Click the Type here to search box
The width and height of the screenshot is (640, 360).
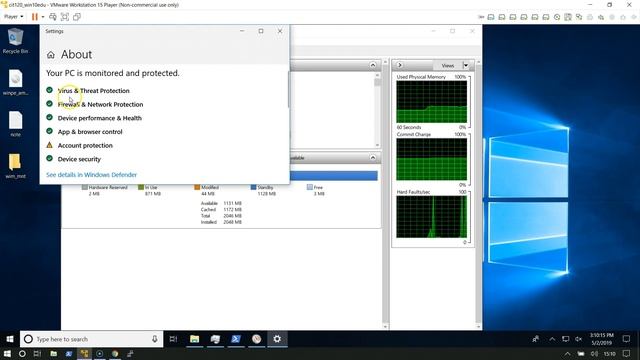tap(91, 339)
